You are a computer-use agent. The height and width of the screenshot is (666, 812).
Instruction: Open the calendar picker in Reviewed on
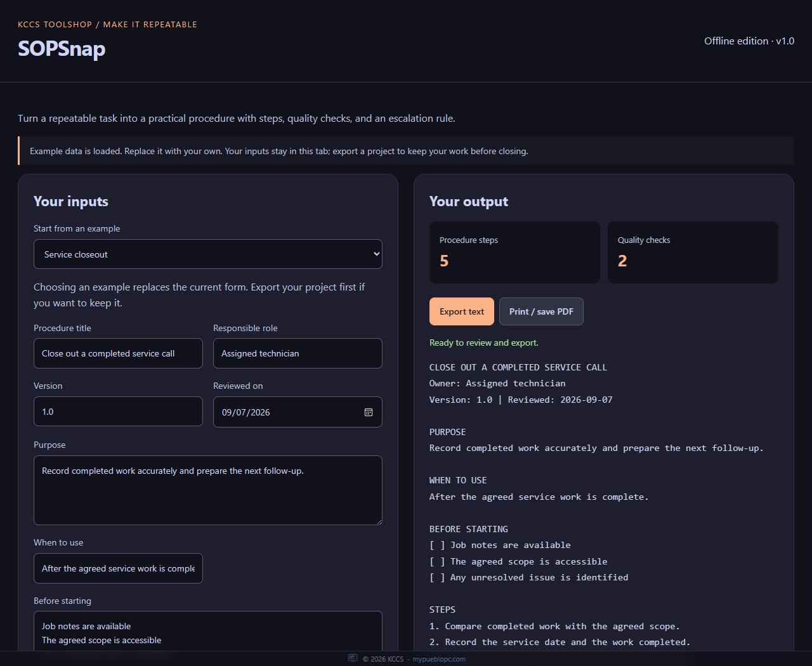click(369, 412)
